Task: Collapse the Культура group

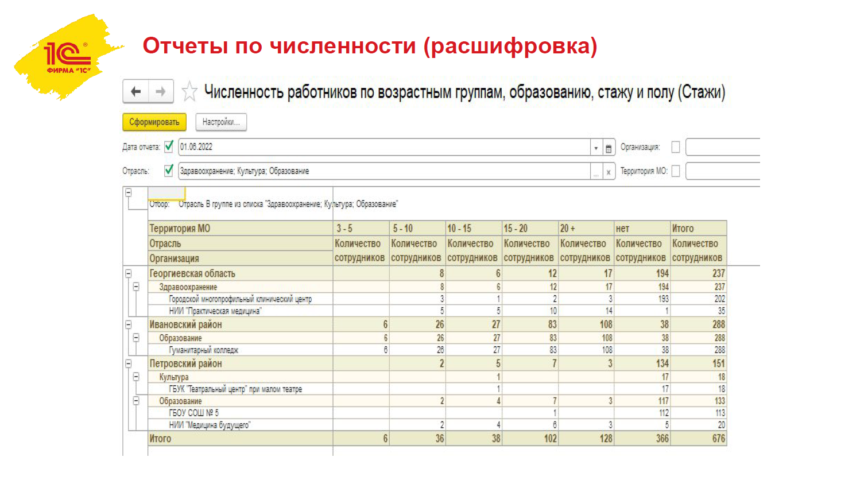Action: pos(136,377)
